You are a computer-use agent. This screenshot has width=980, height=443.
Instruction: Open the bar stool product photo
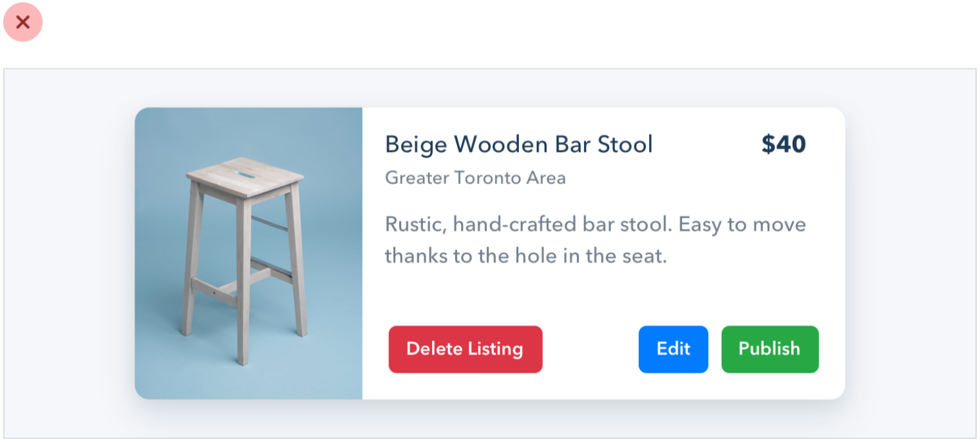click(x=249, y=253)
